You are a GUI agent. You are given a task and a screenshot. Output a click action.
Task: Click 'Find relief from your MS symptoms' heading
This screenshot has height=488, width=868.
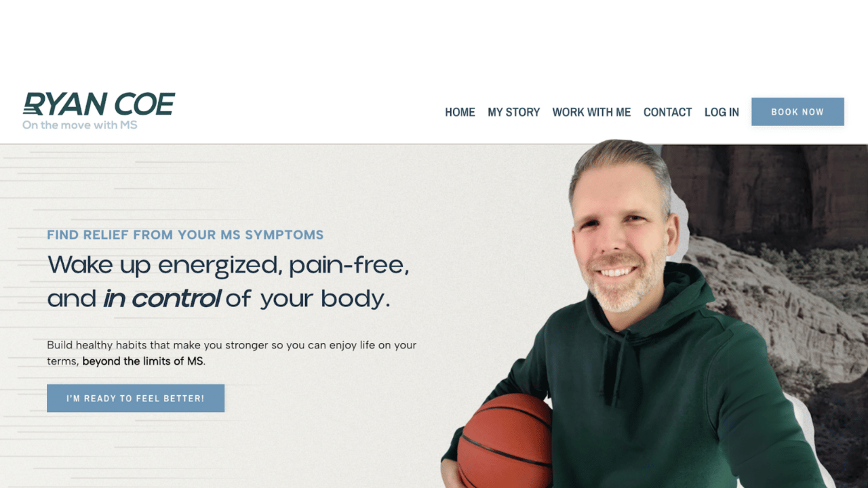click(185, 235)
